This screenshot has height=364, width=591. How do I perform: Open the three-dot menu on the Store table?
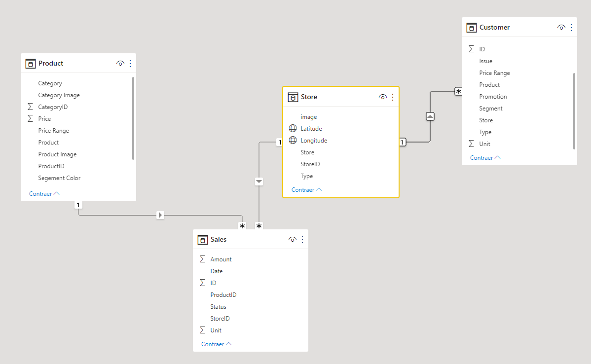(x=393, y=97)
